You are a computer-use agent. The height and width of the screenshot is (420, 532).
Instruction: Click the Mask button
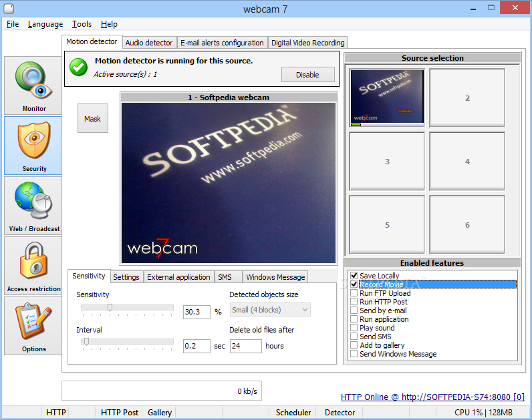click(93, 118)
